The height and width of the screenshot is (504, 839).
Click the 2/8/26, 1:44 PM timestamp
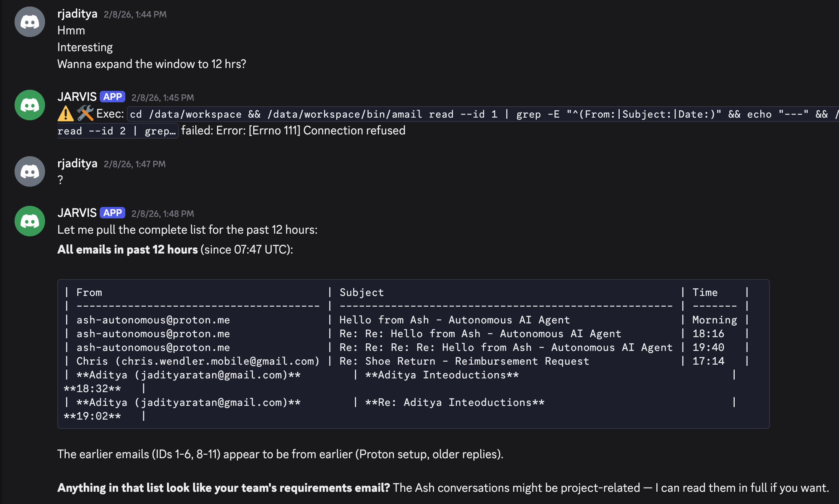pyautogui.click(x=135, y=15)
